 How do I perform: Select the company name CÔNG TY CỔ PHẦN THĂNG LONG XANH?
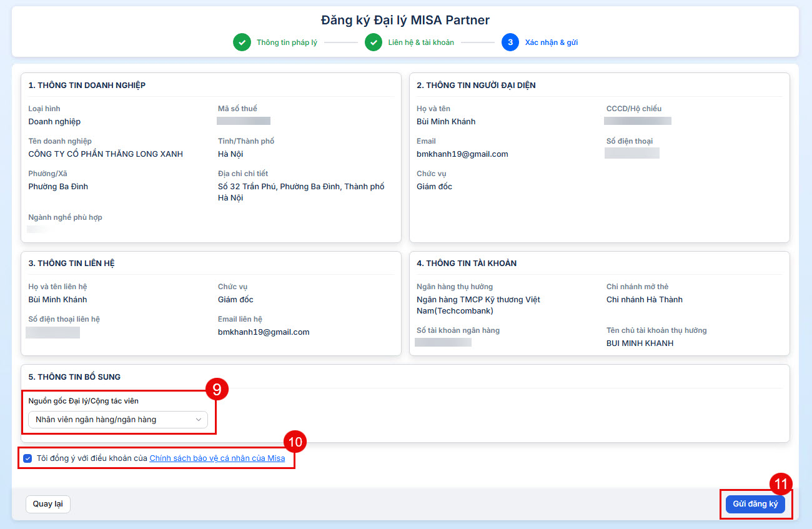pyautogui.click(x=106, y=154)
